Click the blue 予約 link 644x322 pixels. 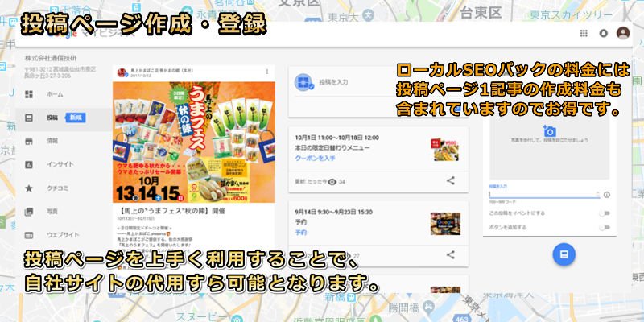pyautogui.click(x=300, y=233)
